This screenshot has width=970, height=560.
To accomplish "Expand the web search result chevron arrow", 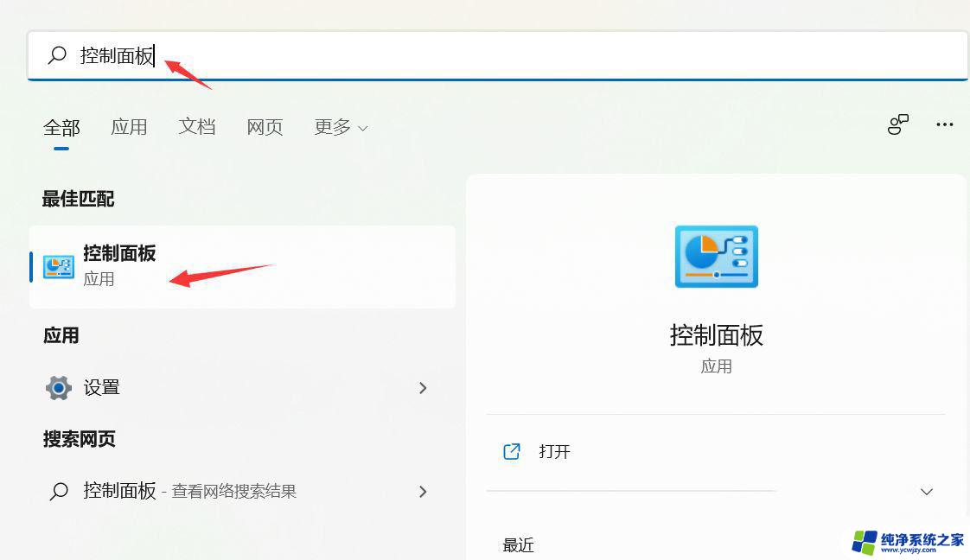I will (x=423, y=492).
